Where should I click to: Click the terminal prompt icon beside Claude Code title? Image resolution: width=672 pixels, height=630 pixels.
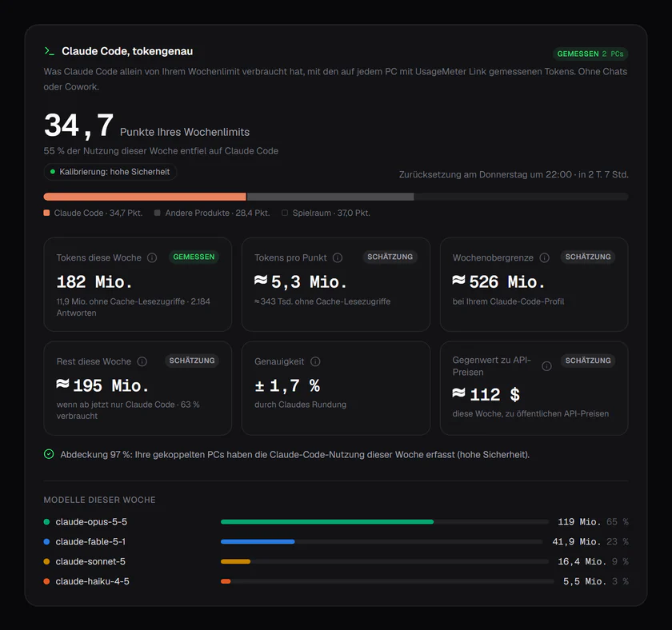(x=50, y=51)
